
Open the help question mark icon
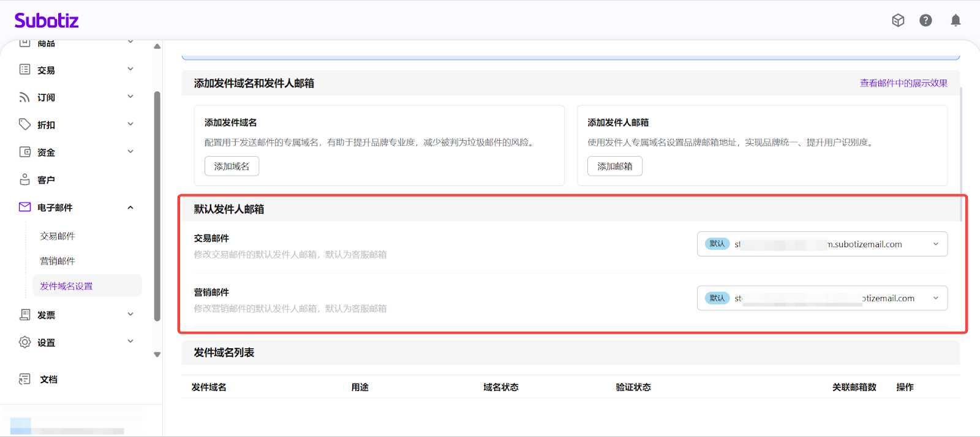pyautogui.click(x=925, y=21)
